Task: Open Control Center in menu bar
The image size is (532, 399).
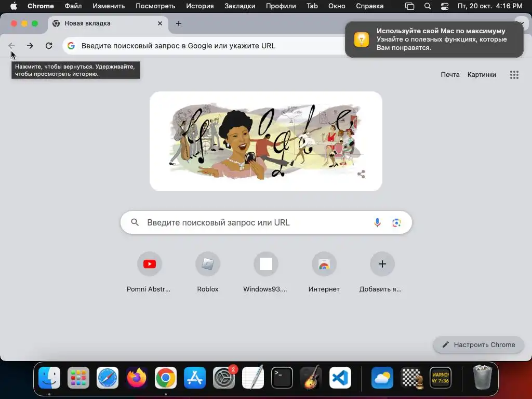Action: point(445,6)
